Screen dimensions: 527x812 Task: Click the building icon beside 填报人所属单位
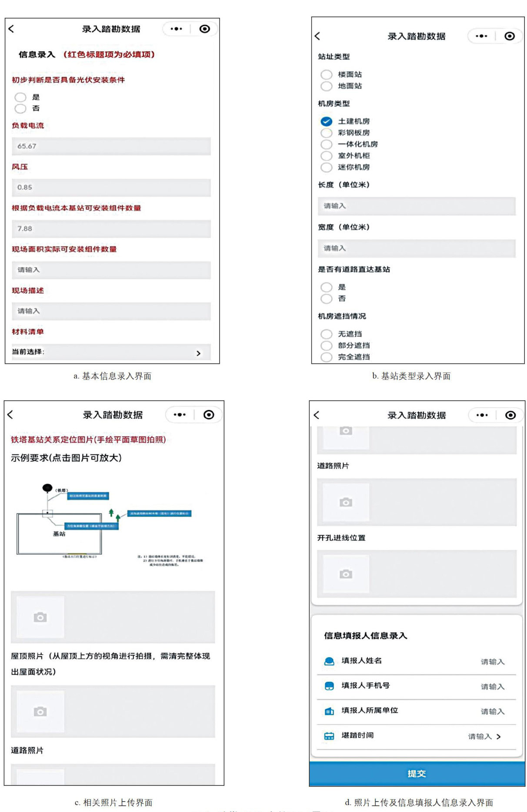click(x=329, y=711)
